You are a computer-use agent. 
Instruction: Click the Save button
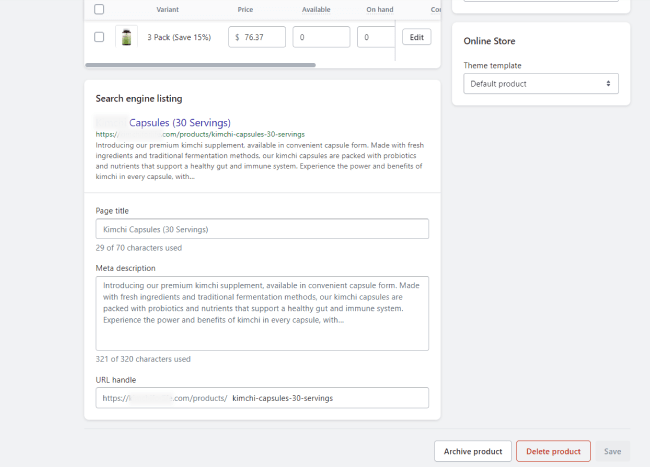pos(612,452)
